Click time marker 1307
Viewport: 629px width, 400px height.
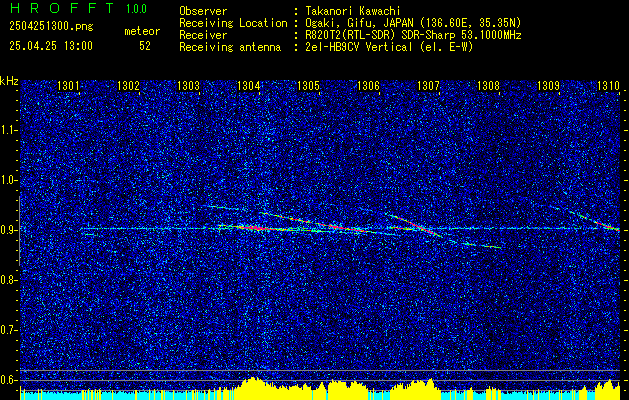tap(428, 86)
